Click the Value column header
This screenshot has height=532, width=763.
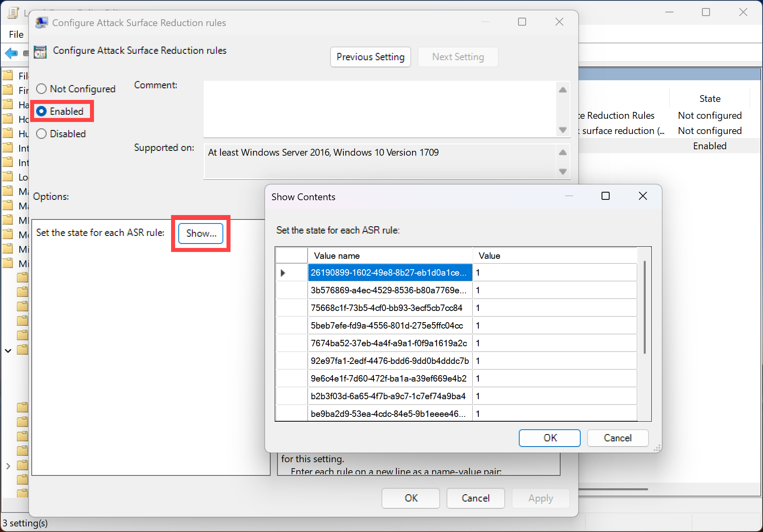[555, 256]
